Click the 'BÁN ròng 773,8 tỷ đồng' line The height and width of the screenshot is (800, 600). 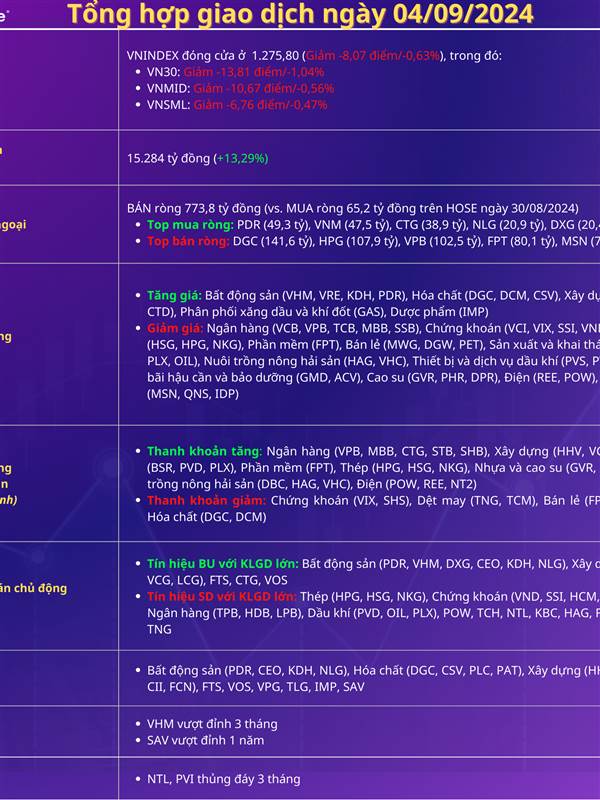pyautogui.click(x=353, y=208)
